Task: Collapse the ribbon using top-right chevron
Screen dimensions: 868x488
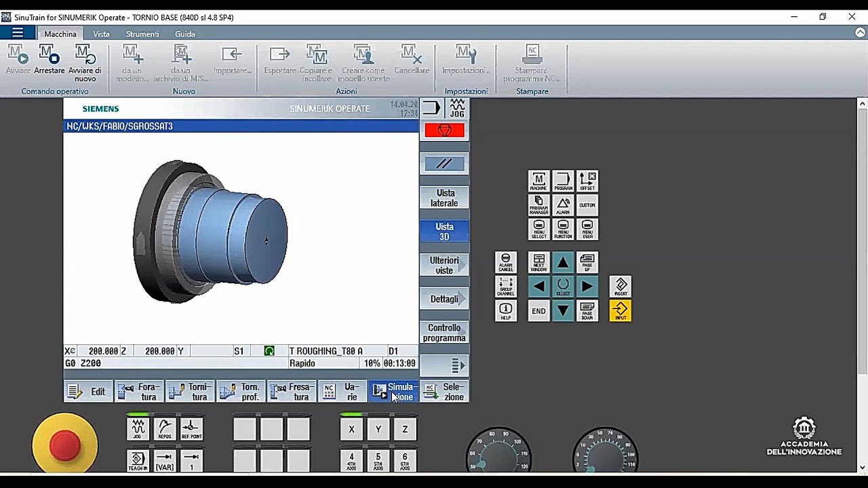Action: (861, 33)
